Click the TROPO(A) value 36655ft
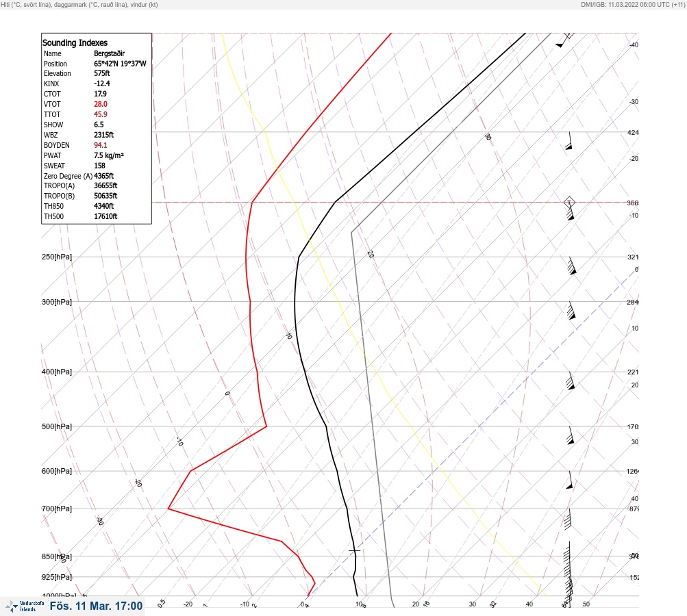The height and width of the screenshot is (616, 687). click(105, 185)
